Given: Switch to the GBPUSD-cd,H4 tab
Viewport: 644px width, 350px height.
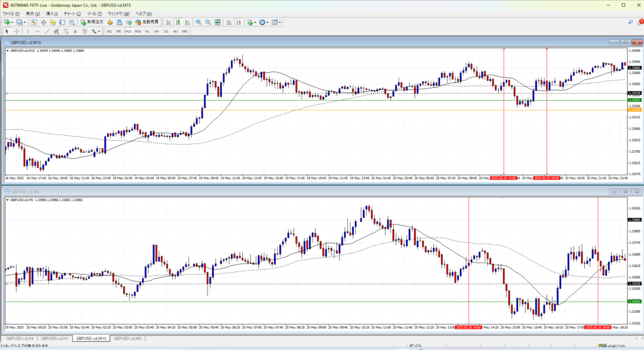Looking at the screenshot, I should (19, 338).
